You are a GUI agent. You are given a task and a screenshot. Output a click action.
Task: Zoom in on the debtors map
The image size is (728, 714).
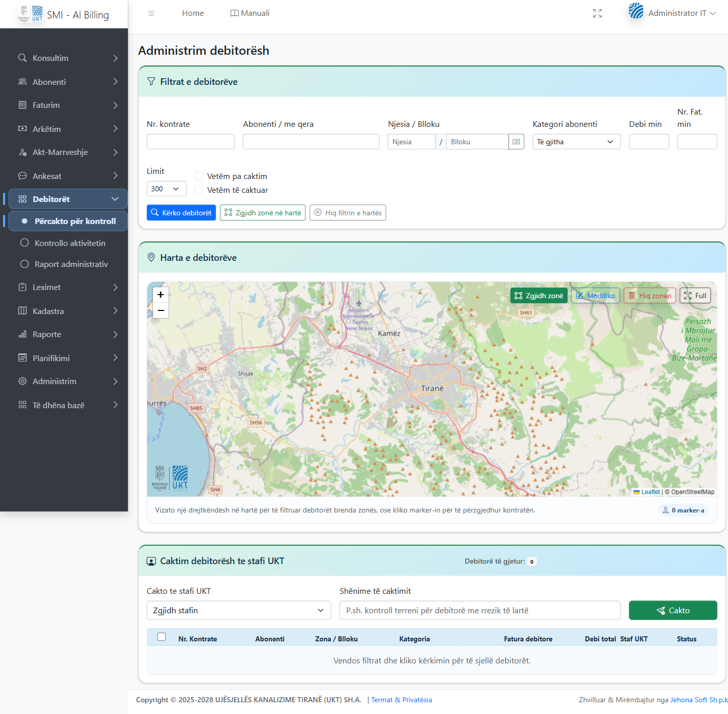point(161,295)
